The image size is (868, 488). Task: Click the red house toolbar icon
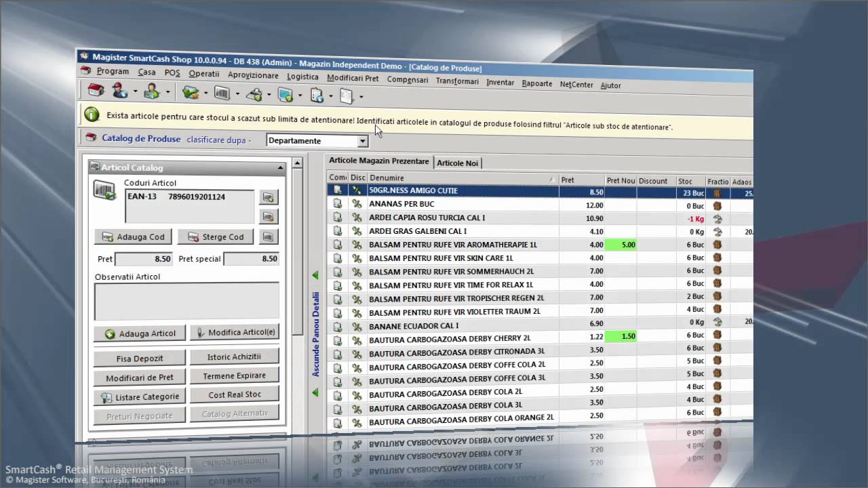tap(96, 90)
